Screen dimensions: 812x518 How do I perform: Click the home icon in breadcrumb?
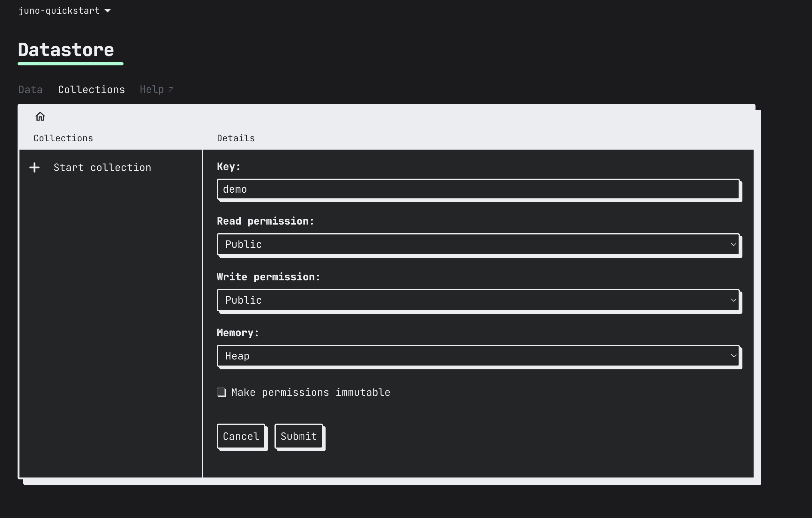click(x=40, y=116)
